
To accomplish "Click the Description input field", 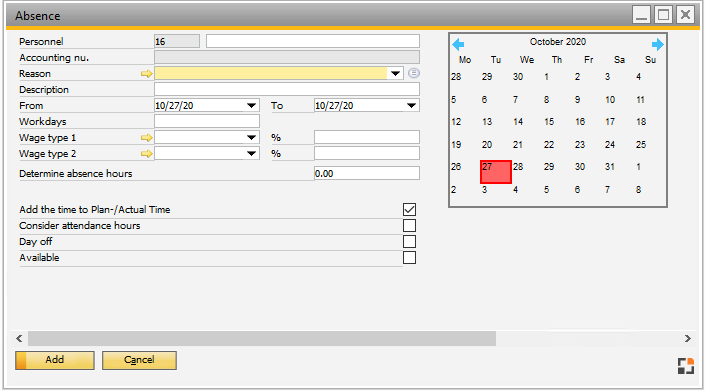I will [x=287, y=89].
